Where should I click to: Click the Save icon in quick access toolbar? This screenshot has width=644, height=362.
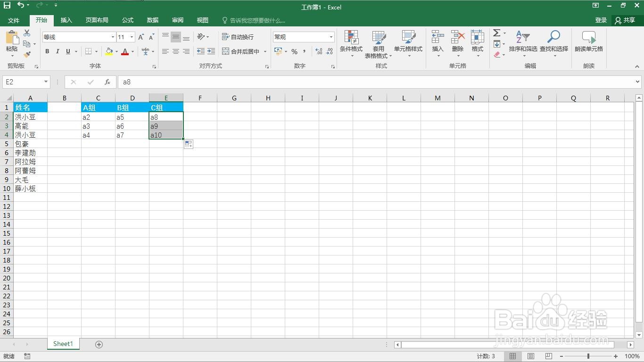tap(7, 5)
